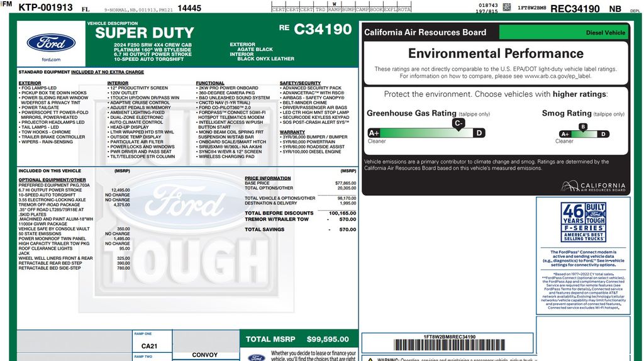Click the B smog rating marker
Viewport: 644px width, 361px height.
582,127
